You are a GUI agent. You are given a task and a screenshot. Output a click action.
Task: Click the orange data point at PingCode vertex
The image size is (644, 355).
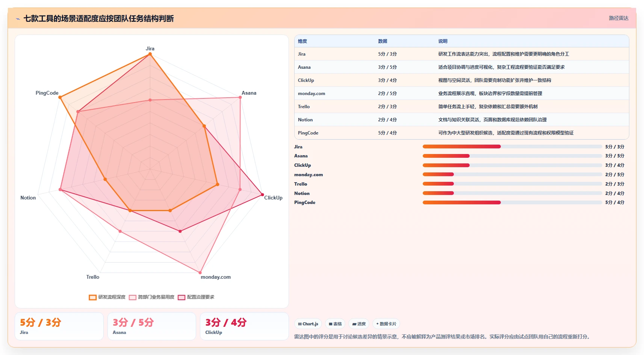[x=60, y=98]
